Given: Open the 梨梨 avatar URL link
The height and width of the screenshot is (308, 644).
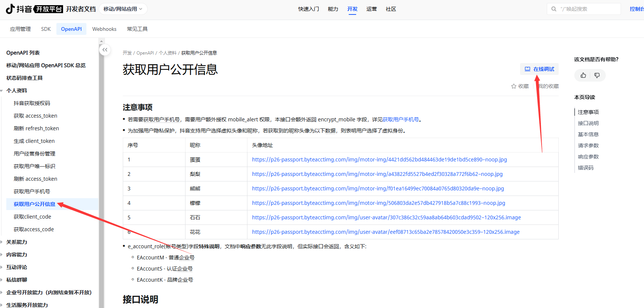Looking at the screenshot, I should pos(377,174).
